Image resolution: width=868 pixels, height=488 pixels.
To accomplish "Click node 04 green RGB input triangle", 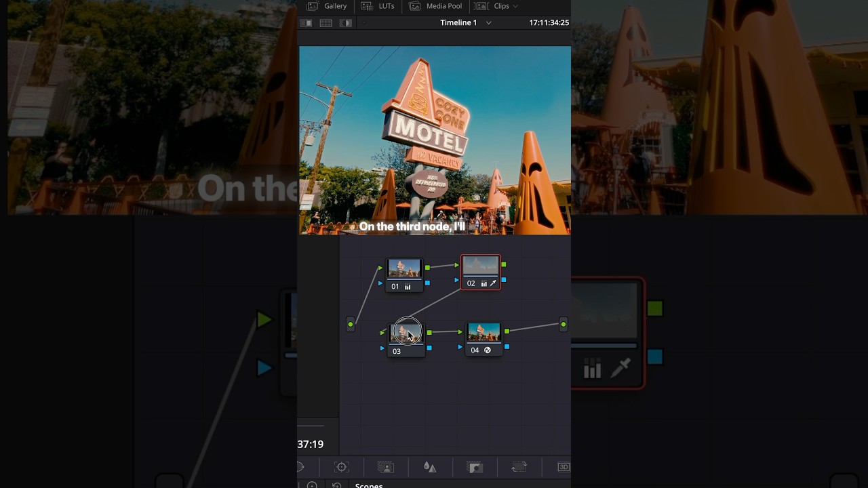I will [x=460, y=332].
